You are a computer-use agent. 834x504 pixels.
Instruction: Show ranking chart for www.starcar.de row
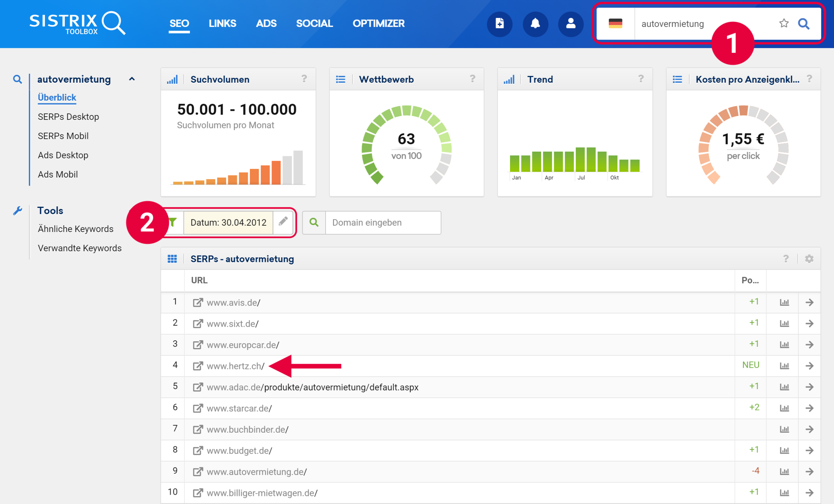click(784, 408)
